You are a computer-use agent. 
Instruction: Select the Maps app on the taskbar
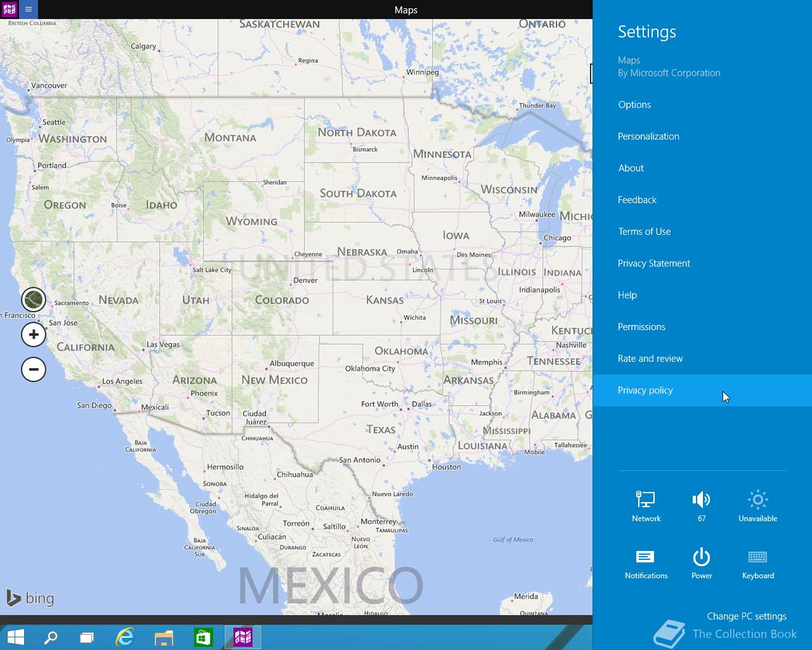coord(243,637)
